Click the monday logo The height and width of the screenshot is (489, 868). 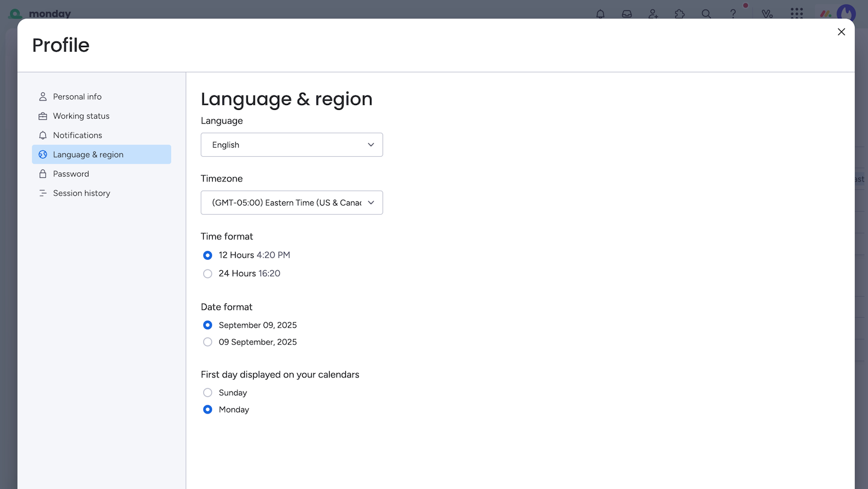[x=40, y=14]
